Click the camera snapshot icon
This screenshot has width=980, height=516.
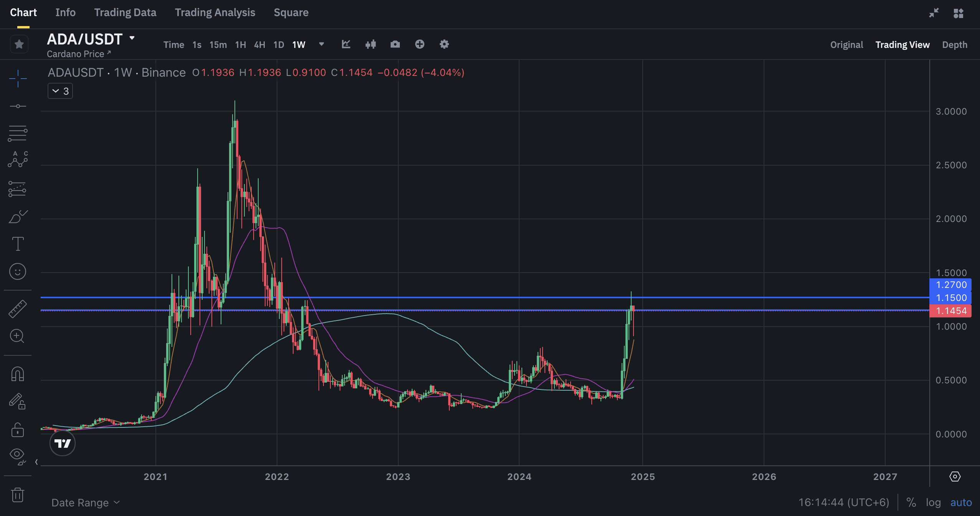[x=395, y=44]
